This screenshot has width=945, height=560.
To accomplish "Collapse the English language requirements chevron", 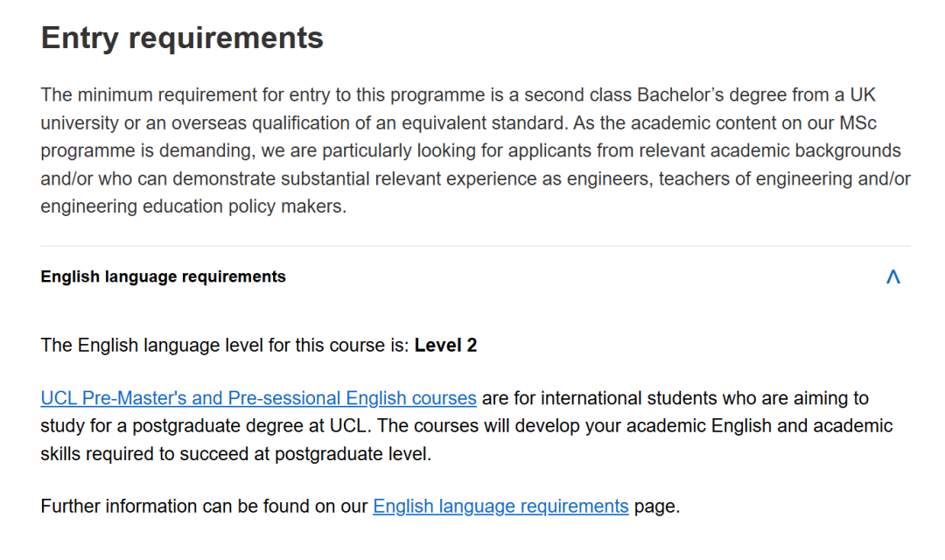I will 892,277.
